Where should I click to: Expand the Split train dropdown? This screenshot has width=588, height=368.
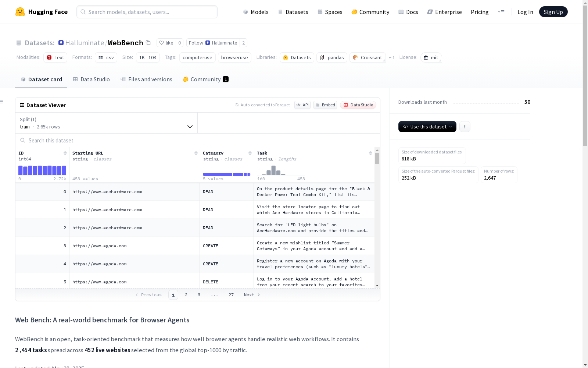click(x=106, y=123)
